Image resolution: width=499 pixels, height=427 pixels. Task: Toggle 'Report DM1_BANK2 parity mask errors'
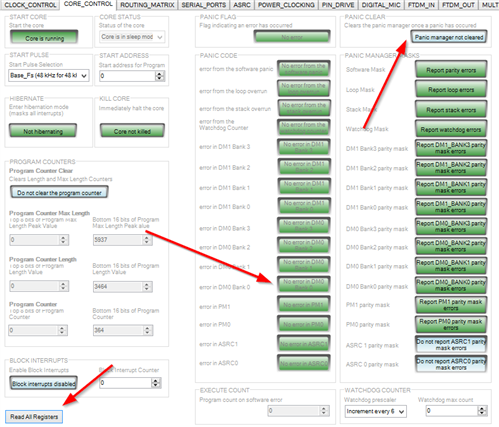click(451, 168)
